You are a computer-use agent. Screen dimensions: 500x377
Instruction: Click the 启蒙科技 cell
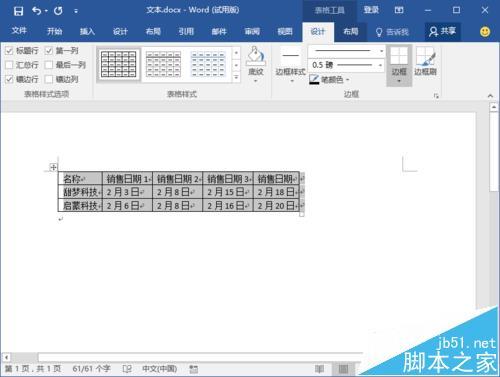point(80,205)
